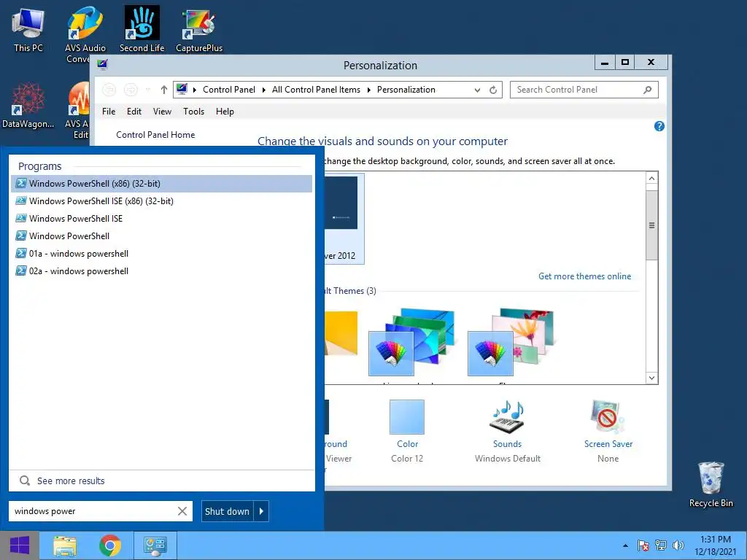
Task: Expand address bar history dropdown
Action: (477, 90)
